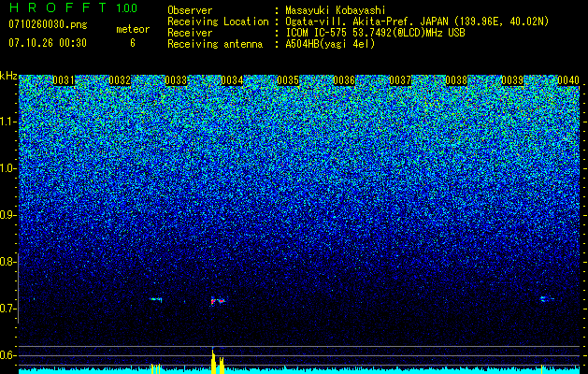Click the kHz axis unit label

(8, 76)
